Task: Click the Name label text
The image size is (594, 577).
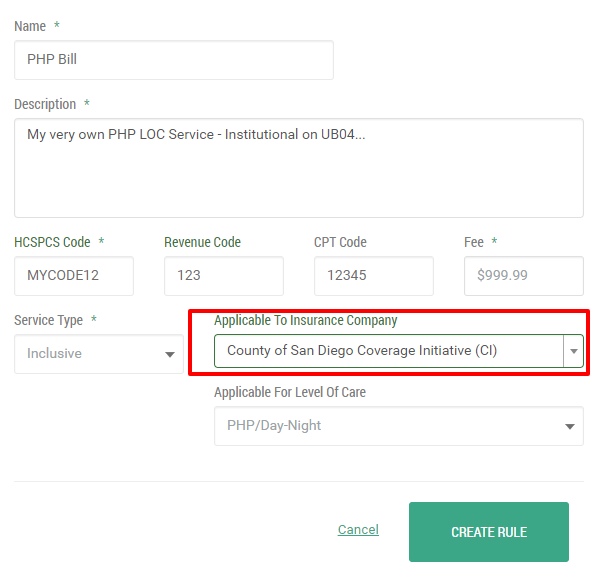Action: (x=30, y=26)
